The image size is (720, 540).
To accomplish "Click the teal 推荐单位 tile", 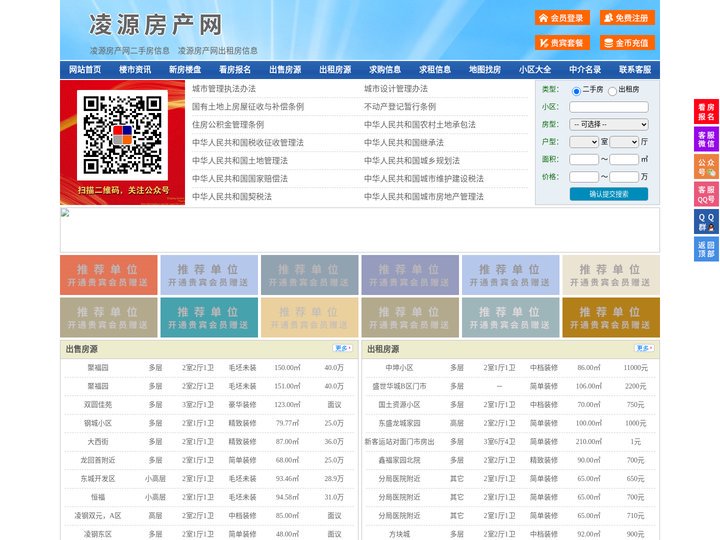I will (209, 317).
